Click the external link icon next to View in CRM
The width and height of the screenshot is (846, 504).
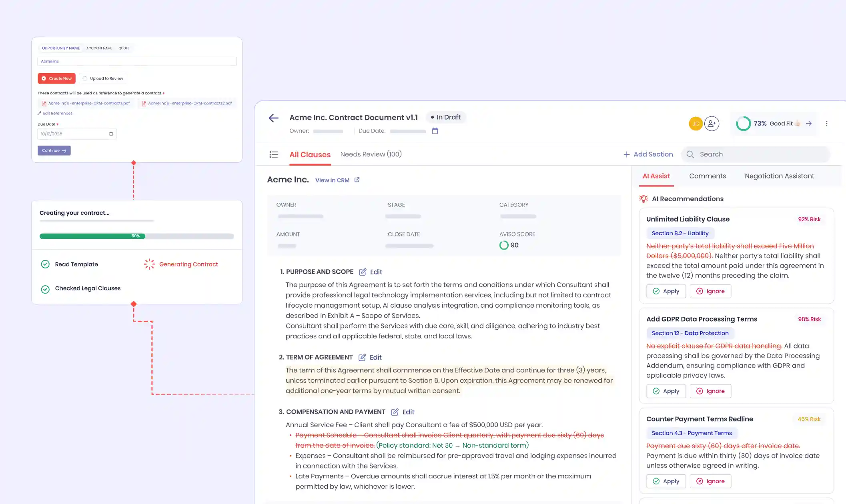[357, 180]
